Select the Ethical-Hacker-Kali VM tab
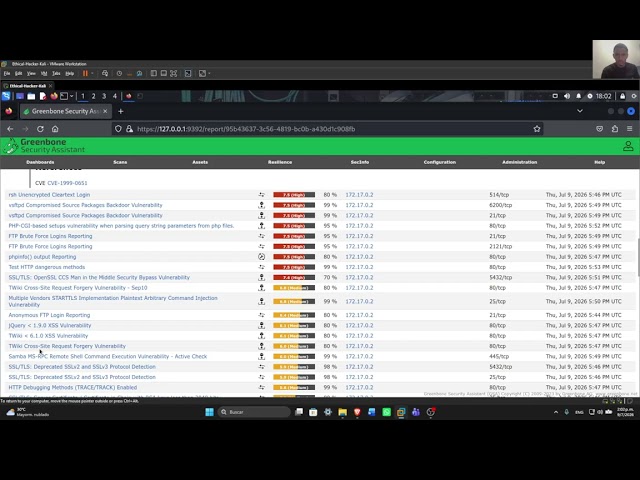Viewport: 640px width, 480px height. pos(28,86)
